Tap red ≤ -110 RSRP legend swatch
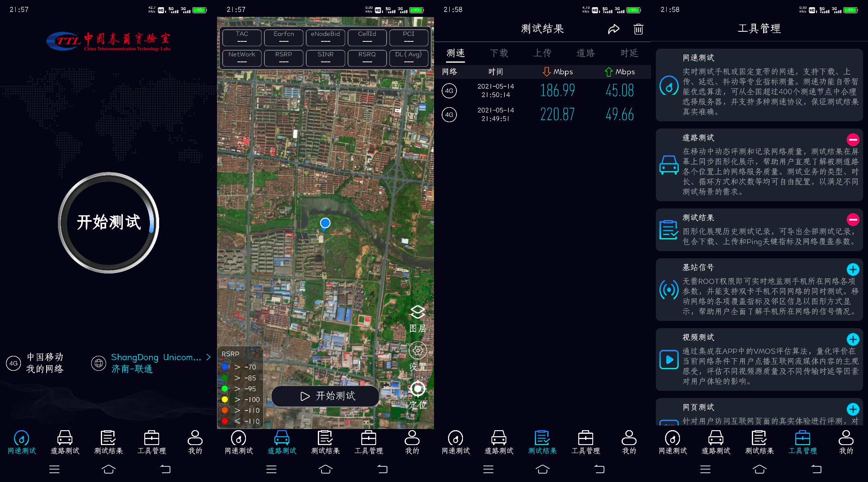 (225, 421)
